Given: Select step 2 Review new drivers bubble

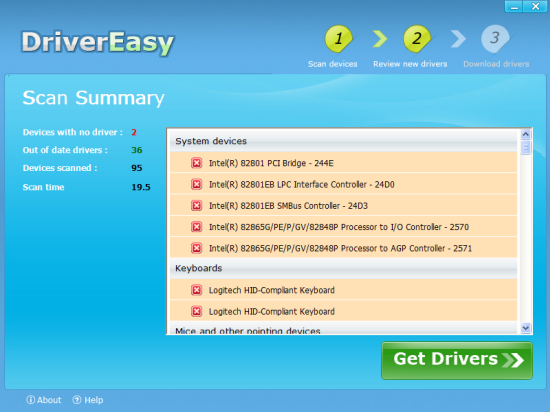Looking at the screenshot, I should click(417, 39).
